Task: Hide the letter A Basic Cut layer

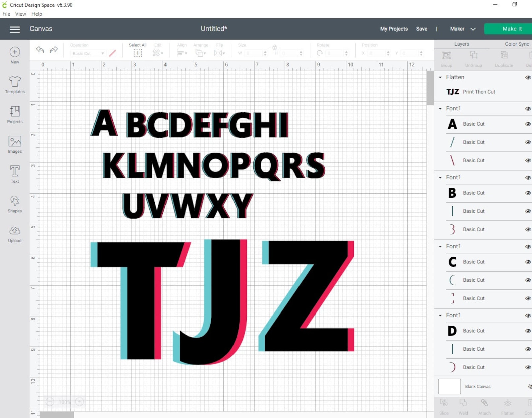Action: (x=528, y=124)
